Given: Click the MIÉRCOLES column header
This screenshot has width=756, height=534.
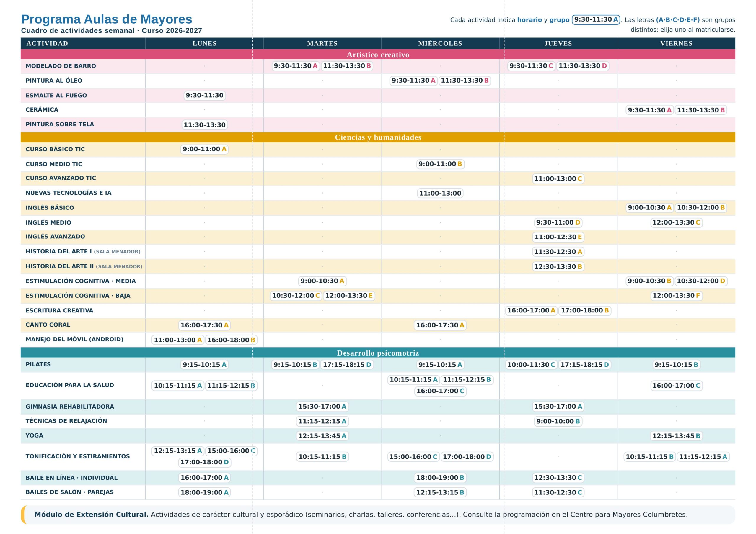Looking at the screenshot, I should tap(440, 43).
